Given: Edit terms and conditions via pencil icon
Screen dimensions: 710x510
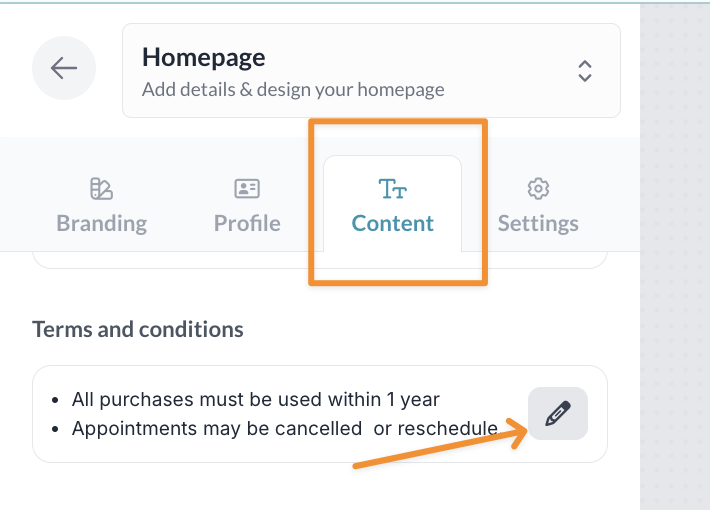Looking at the screenshot, I should (x=558, y=413).
